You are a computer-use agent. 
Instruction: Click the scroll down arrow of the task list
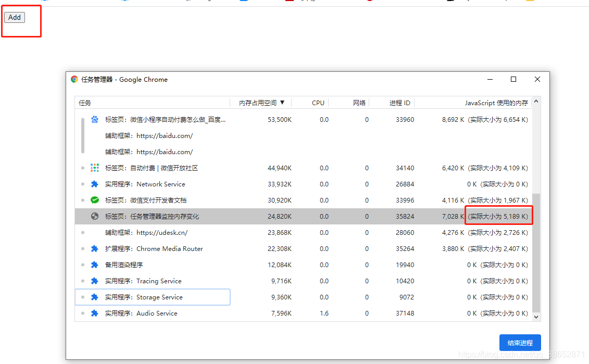point(536,317)
